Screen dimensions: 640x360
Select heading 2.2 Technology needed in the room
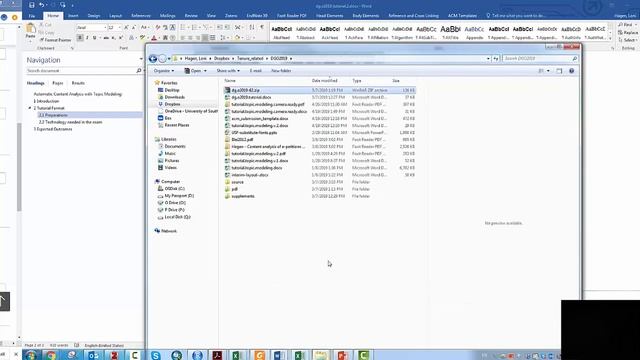71,122
